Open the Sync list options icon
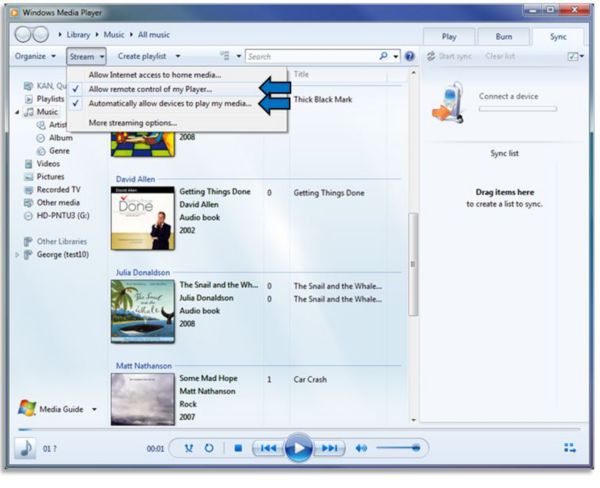Image resolution: width=600 pixels, height=488 pixels. tap(573, 57)
